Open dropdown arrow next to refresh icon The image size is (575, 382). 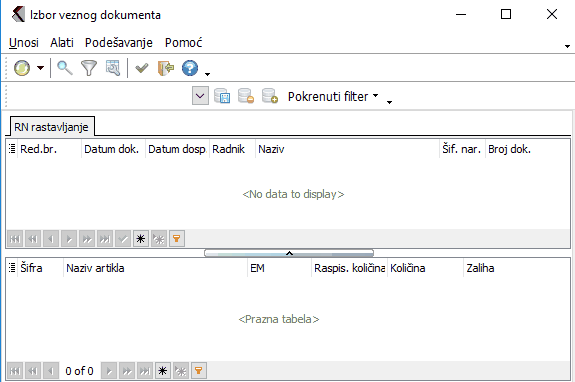pyautogui.click(x=40, y=68)
